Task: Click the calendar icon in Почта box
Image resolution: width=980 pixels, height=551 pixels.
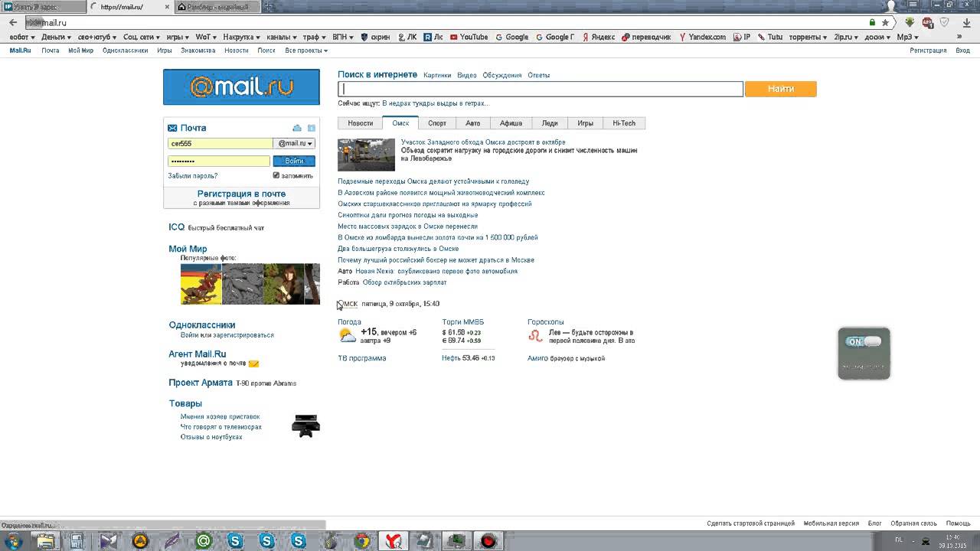Action: click(312, 128)
